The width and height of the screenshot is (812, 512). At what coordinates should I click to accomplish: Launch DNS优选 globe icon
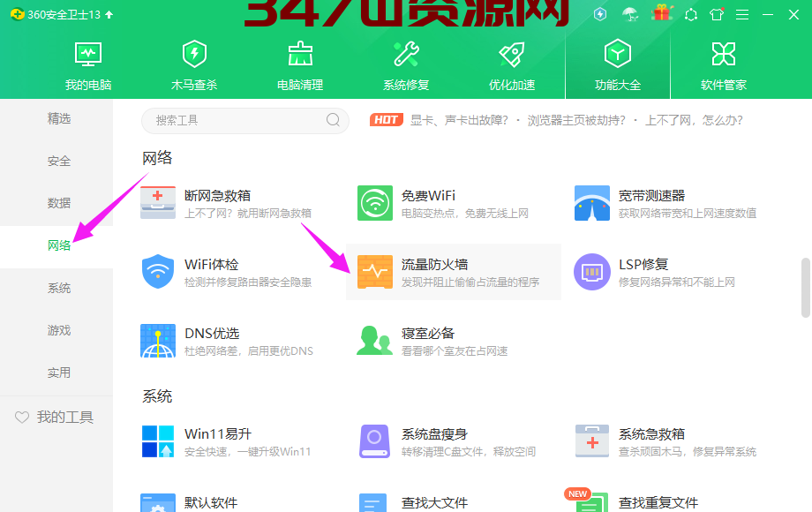pos(158,341)
